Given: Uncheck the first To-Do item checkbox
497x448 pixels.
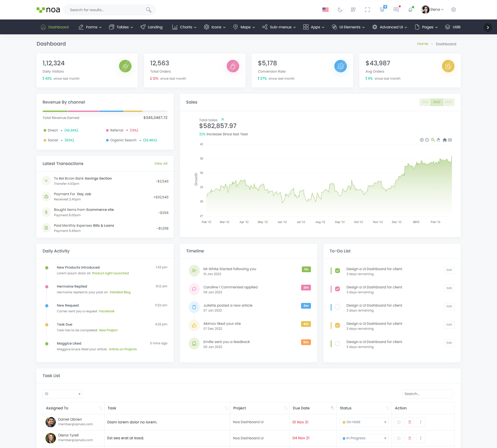Looking at the screenshot, I should point(338,271).
